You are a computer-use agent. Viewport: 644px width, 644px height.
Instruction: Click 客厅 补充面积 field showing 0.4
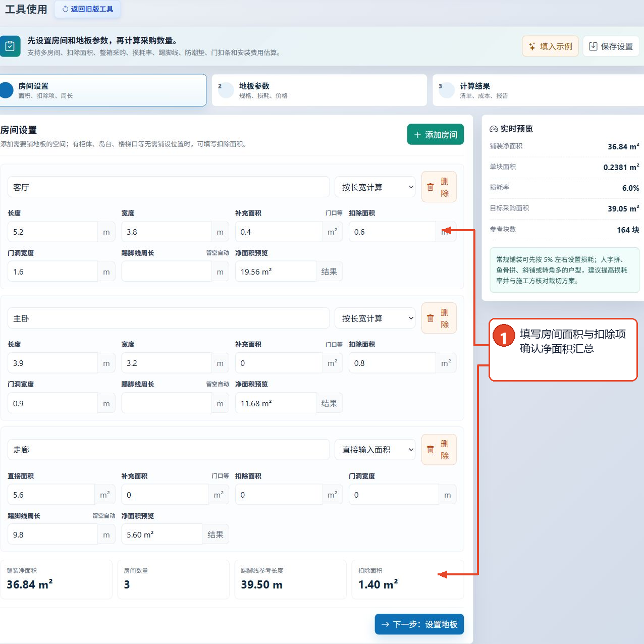[279, 232]
